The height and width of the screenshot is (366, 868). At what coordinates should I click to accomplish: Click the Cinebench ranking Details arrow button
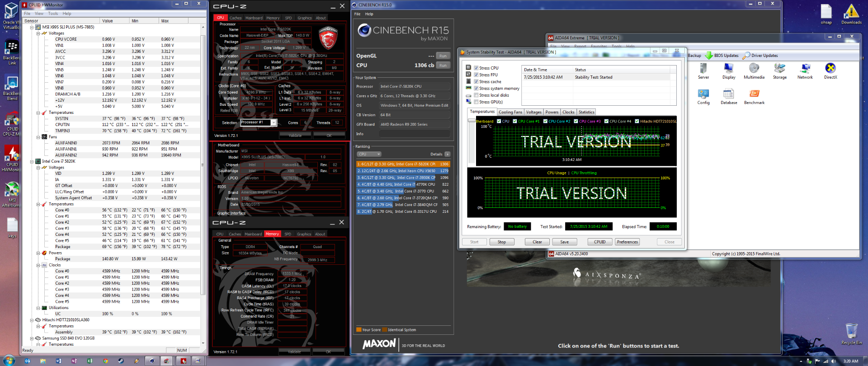click(447, 154)
